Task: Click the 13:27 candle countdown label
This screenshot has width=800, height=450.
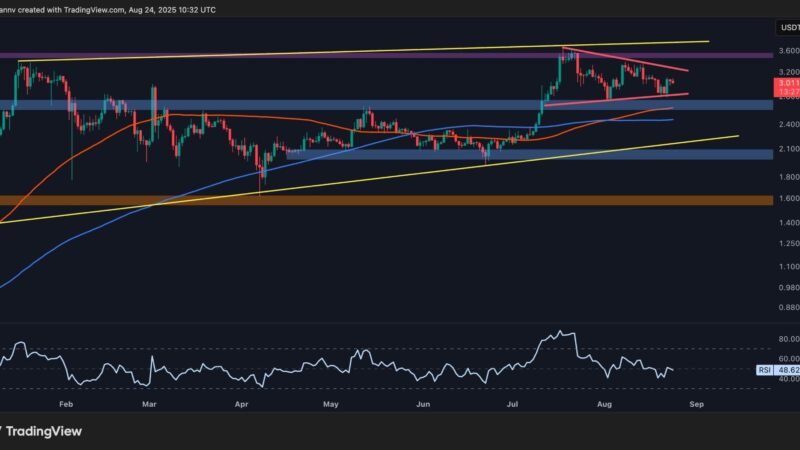Action: 788,92
